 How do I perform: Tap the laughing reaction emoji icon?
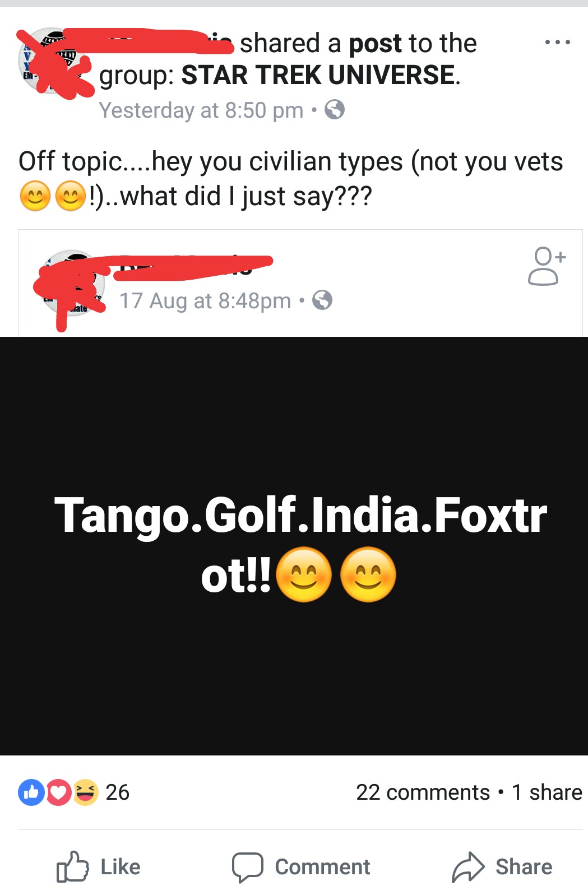pos(85,792)
